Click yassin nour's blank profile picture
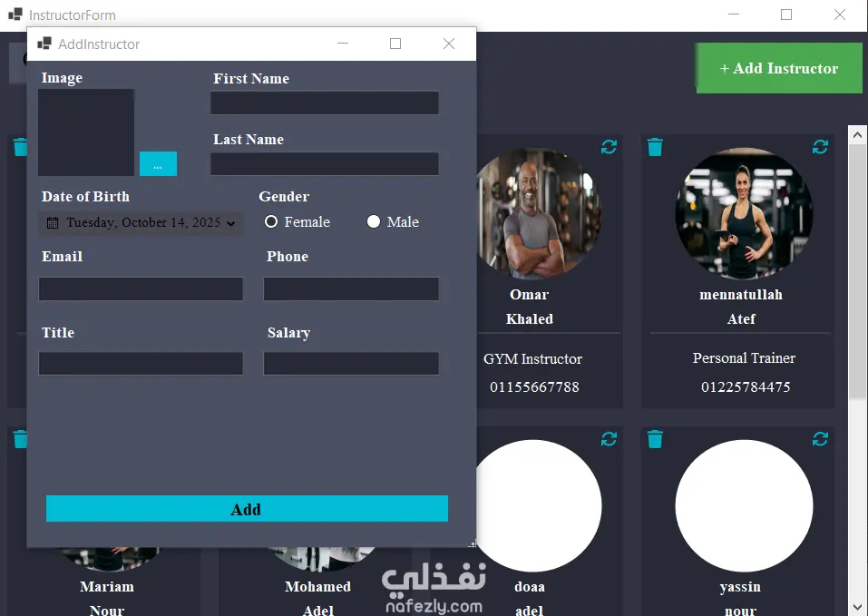 coord(744,506)
